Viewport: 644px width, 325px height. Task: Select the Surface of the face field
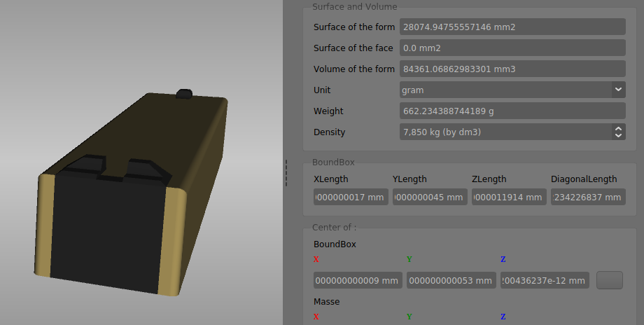512,48
